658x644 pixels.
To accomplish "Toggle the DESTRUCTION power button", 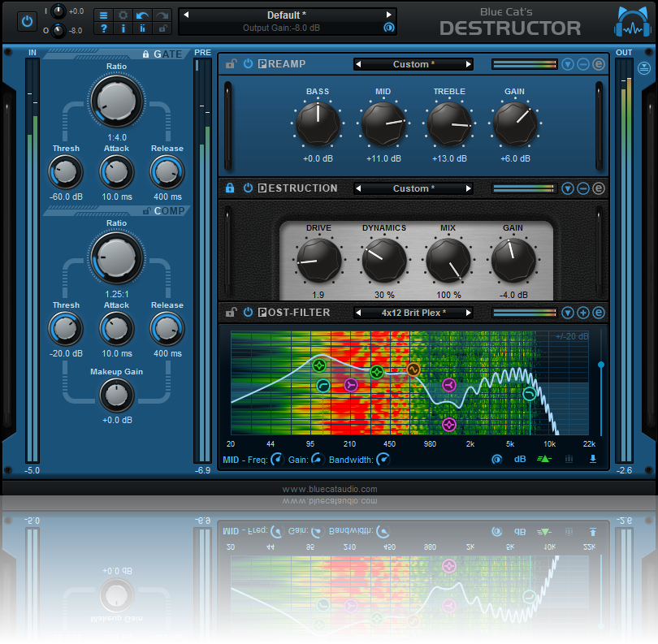I will point(248,188).
